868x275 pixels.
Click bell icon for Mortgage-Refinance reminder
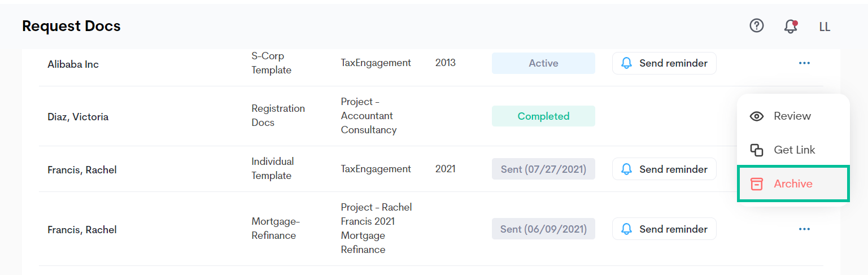click(x=626, y=229)
